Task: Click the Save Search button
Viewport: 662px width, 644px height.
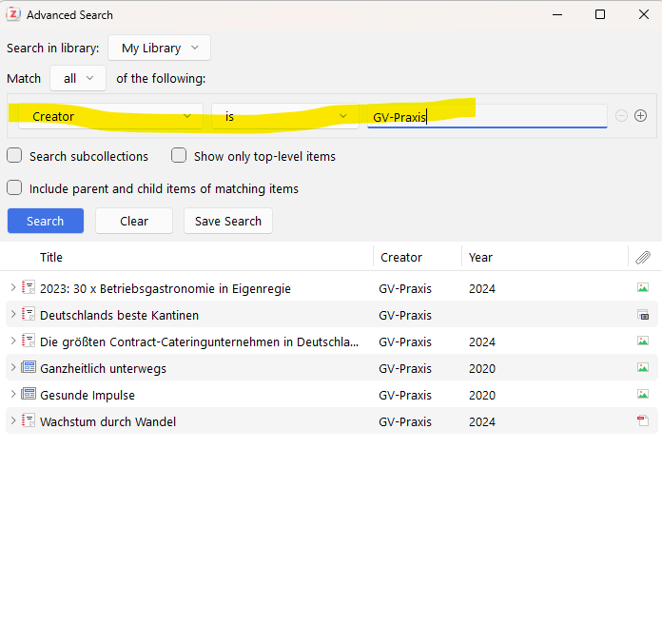Action: click(x=228, y=221)
